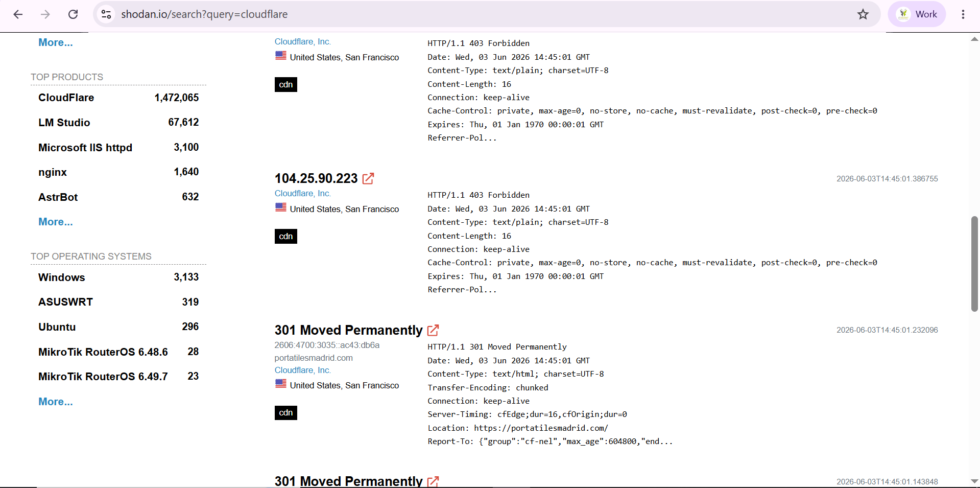Open host 104.25.90.223 details

[316, 178]
